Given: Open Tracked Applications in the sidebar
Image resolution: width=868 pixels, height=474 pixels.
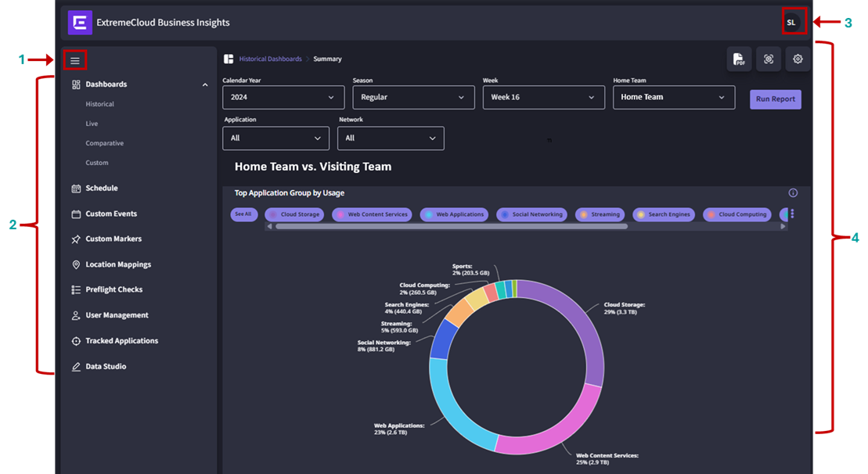Looking at the screenshot, I should 121,341.
